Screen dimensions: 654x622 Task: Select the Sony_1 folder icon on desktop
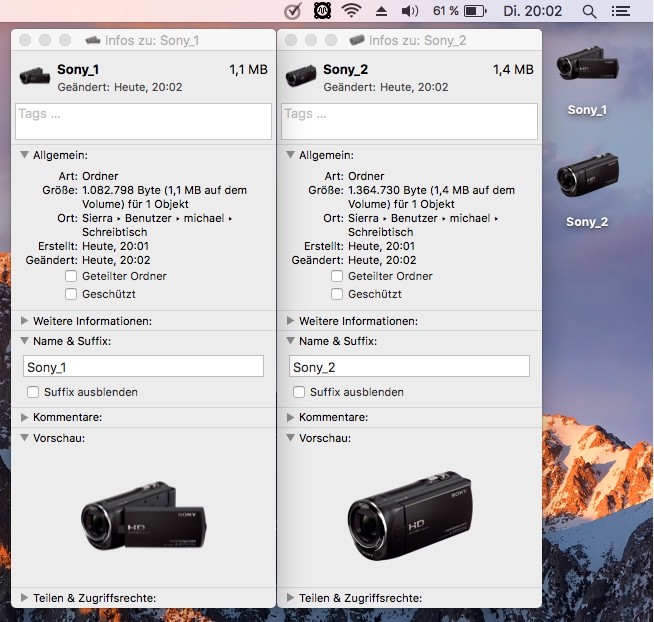point(587,65)
